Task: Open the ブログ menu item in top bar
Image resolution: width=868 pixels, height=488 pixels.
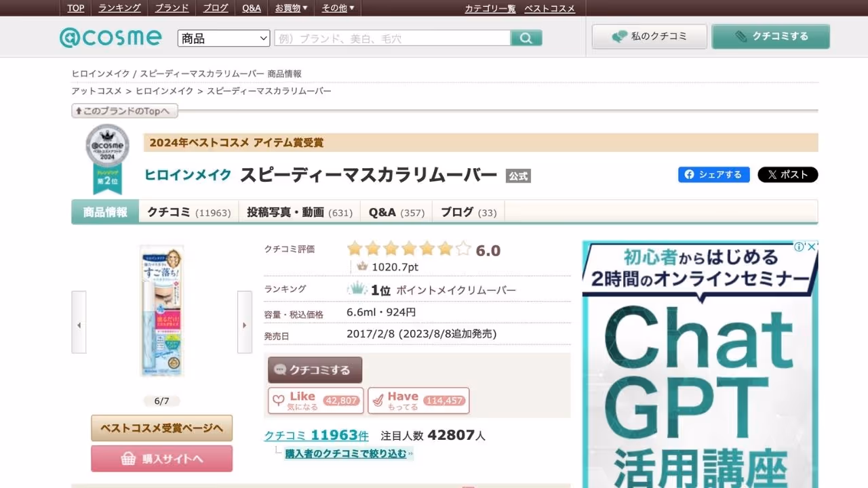Action: click(216, 8)
